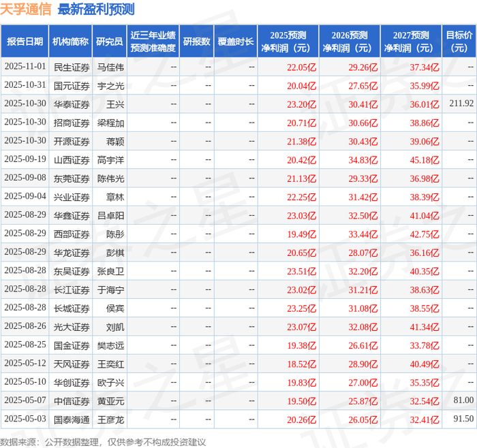Screen dimensions: 477x448
Task: Click the 2026预测净利润 column header
Action: (x=349, y=42)
